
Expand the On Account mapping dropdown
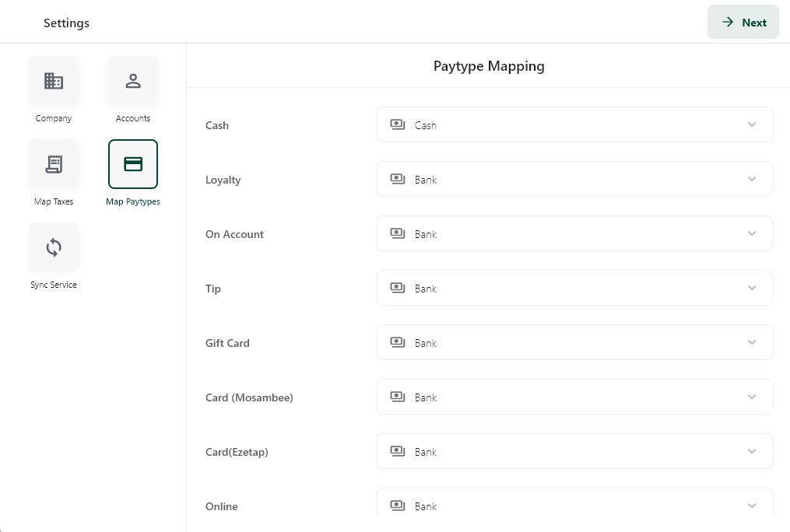pyautogui.click(x=574, y=233)
